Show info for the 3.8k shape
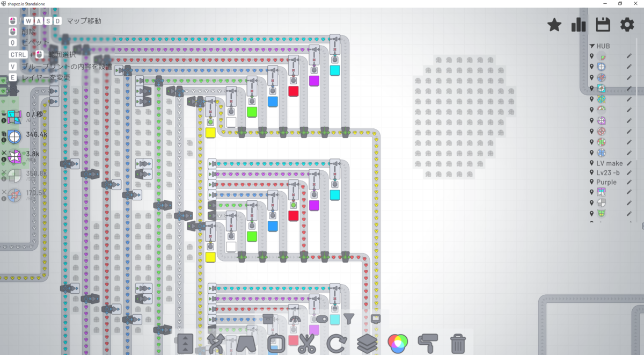 coord(4,160)
